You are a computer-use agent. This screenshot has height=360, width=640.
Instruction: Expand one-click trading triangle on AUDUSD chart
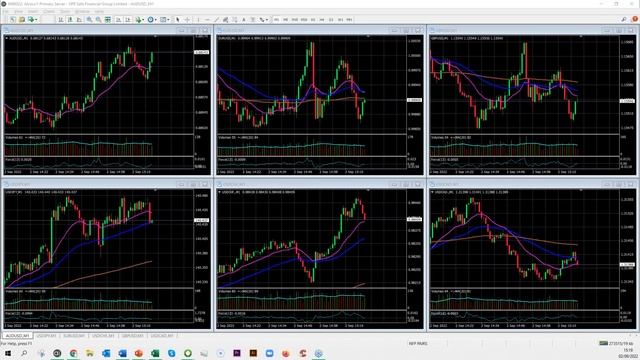point(7,38)
